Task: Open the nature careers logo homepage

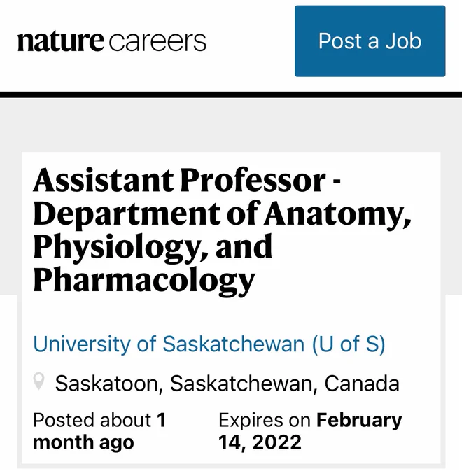Action: pos(112,41)
